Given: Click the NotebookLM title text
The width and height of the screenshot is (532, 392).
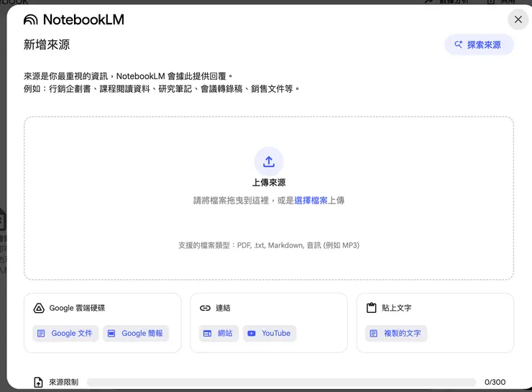Looking at the screenshot, I should point(83,19).
